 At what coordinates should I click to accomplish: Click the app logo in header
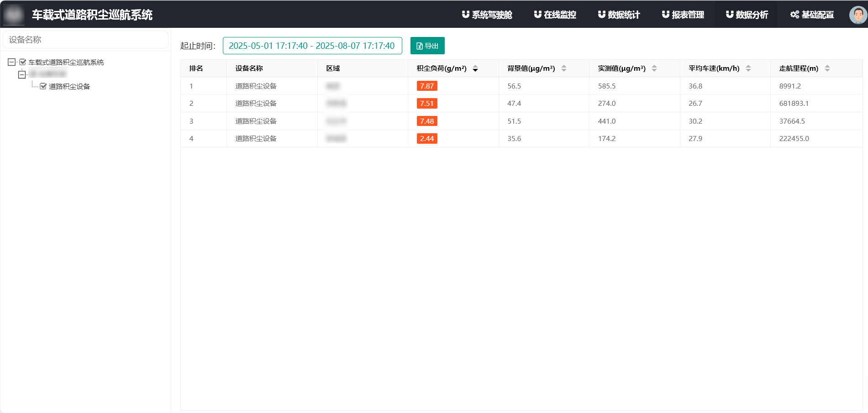click(14, 15)
